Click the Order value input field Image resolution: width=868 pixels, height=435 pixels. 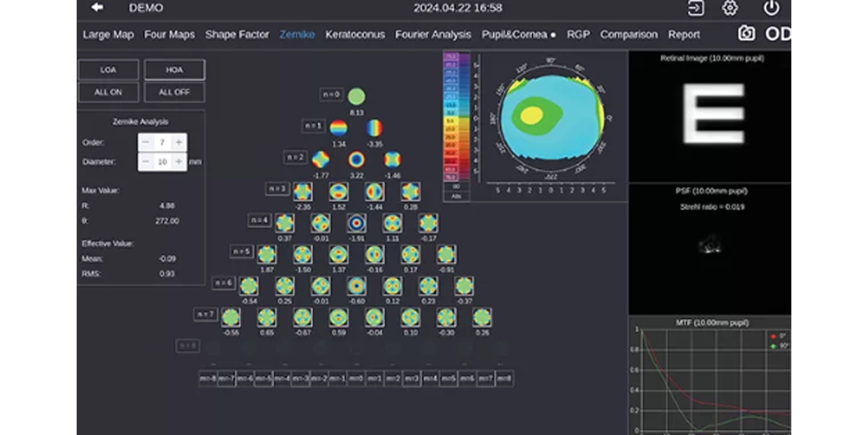pos(162,142)
